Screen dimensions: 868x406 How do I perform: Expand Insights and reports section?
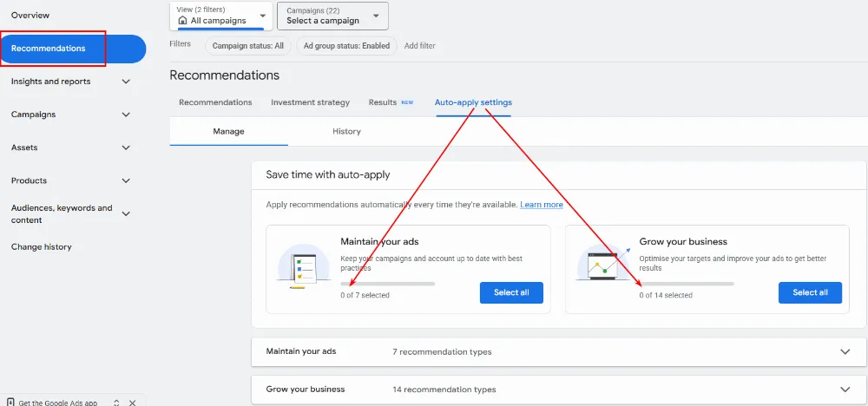coord(126,82)
